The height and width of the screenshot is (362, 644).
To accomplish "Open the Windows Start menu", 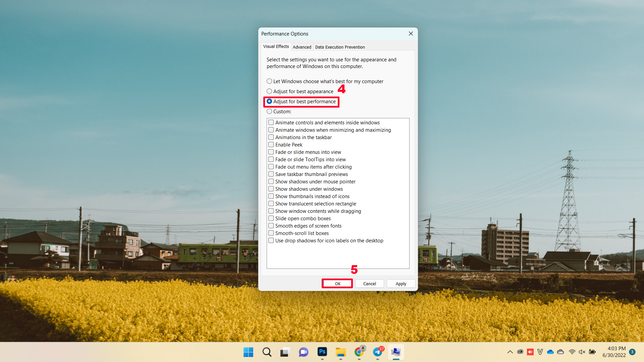I will click(x=248, y=352).
